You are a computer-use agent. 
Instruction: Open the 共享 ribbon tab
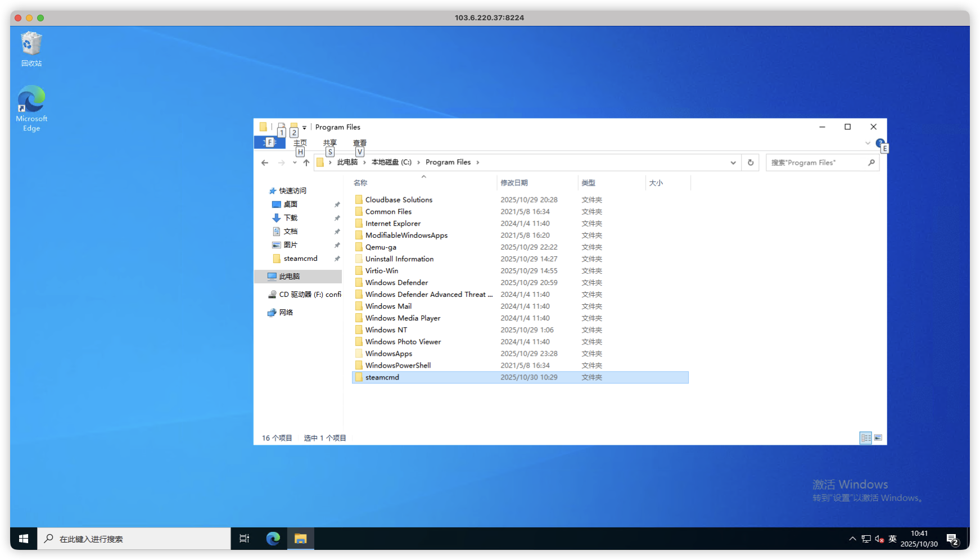pos(330,143)
